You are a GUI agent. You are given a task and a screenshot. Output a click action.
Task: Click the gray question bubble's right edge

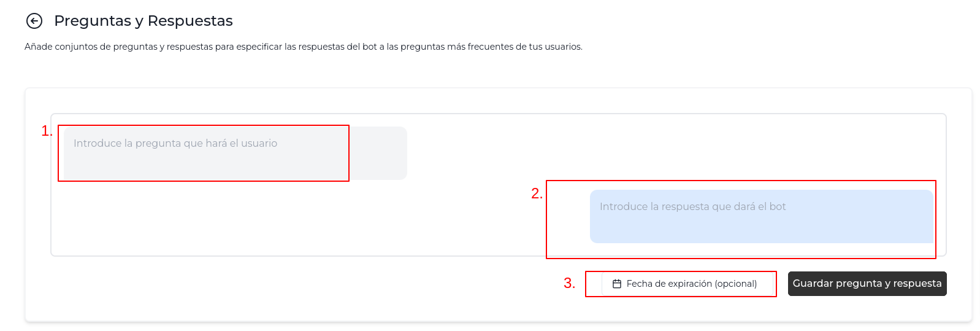pyautogui.click(x=402, y=154)
